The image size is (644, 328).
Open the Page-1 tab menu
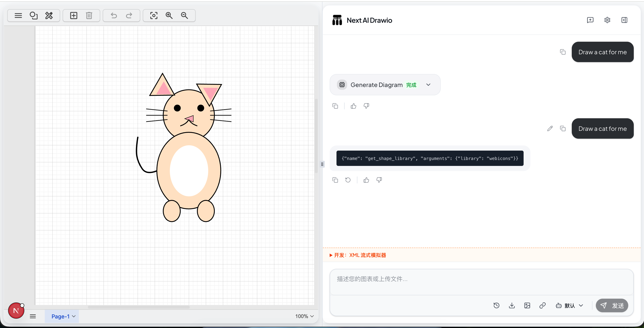63,316
